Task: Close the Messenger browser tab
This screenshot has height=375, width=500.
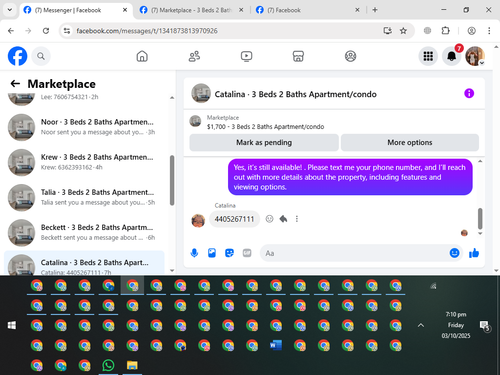Action: coord(125,10)
